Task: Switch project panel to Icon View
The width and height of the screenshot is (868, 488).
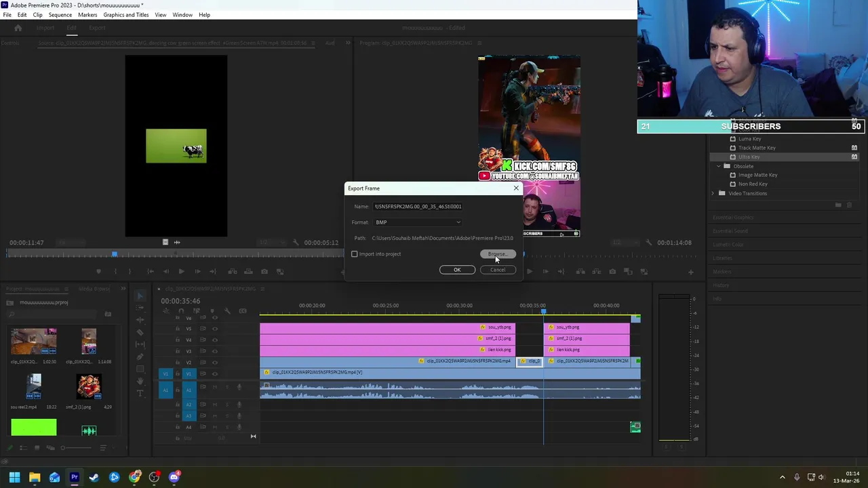Action: [37, 447]
